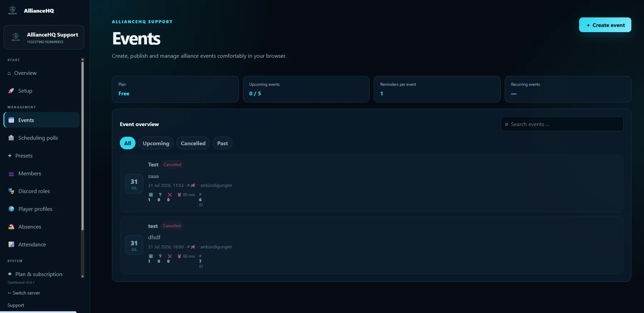Screen dimensions: 644x313
Task: Click the event ID 7 label
Action: tap(201, 261)
